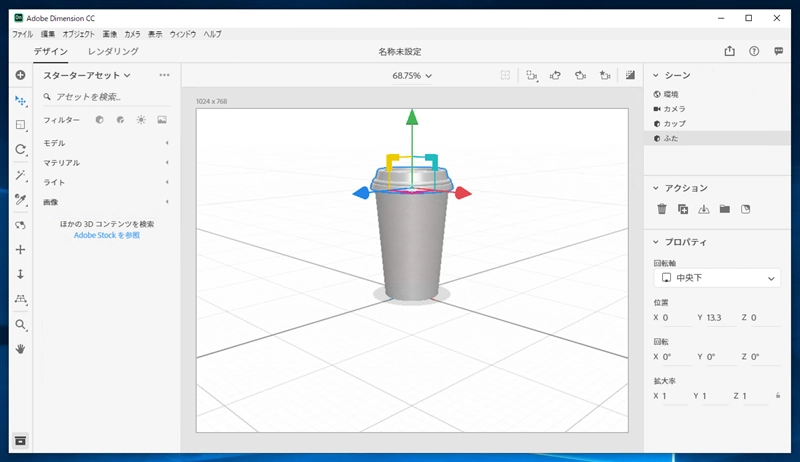Filter assets by images icon
Image resolution: width=800 pixels, height=462 pixels.
162,120
